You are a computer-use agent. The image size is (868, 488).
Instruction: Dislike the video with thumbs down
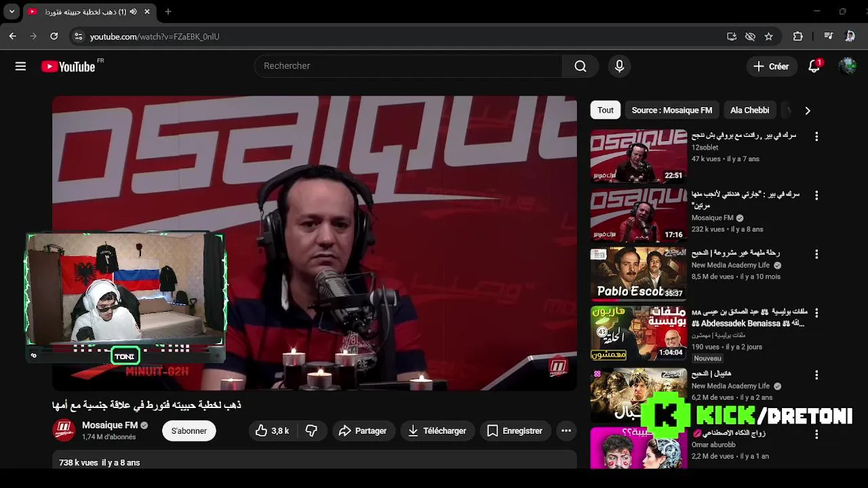[x=312, y=430]
